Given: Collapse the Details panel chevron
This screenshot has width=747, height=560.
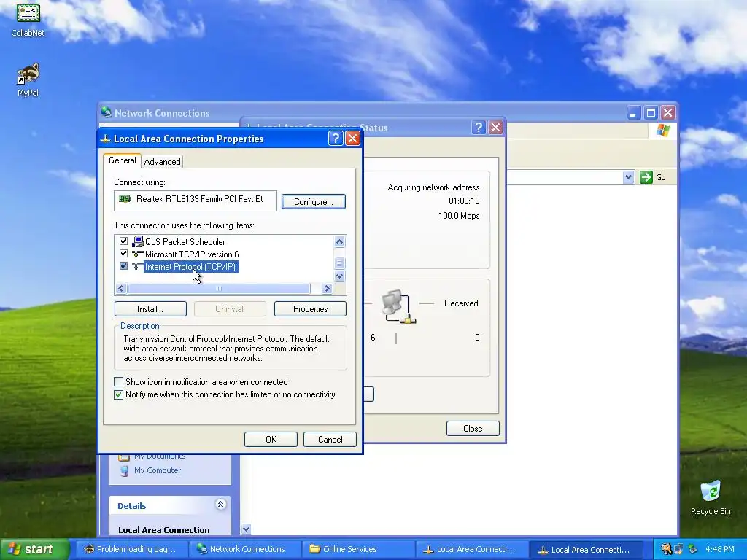Looking at the screenshot, I should [220, 505].
